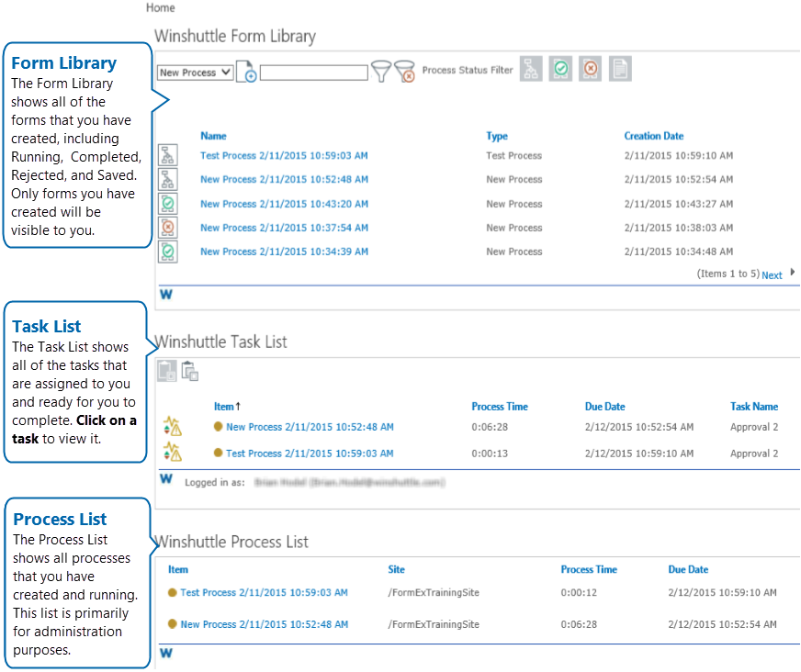This screenshot has width=801, height=672.
Task: Click the grayed-out clipboard icon in Task List toolbar
Action: (x=167, y=371)
